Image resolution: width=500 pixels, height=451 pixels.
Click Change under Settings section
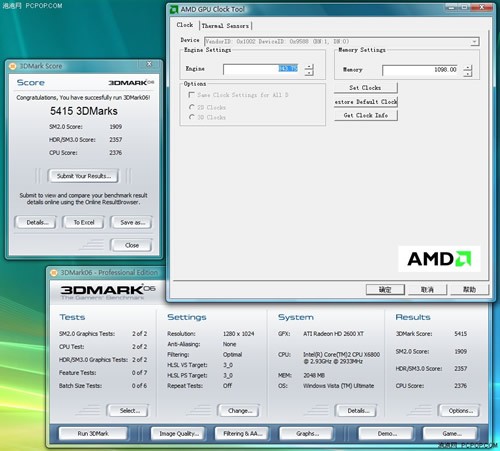coord(239,411)
